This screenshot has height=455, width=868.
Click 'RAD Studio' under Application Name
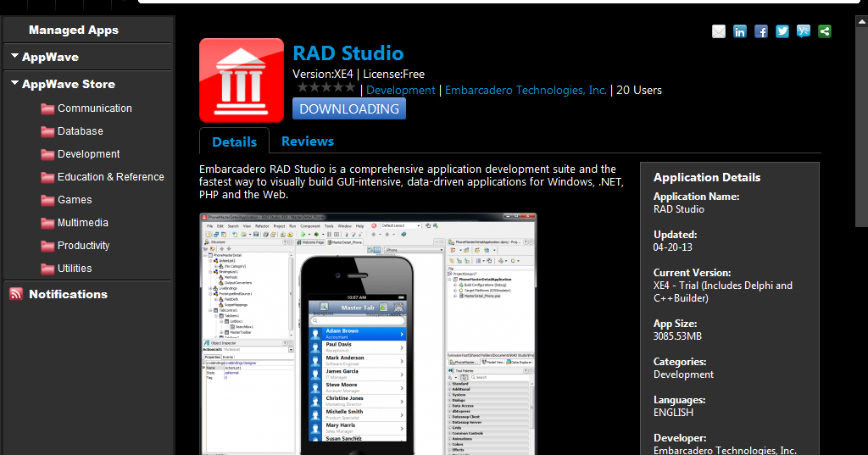pos(679,209)
